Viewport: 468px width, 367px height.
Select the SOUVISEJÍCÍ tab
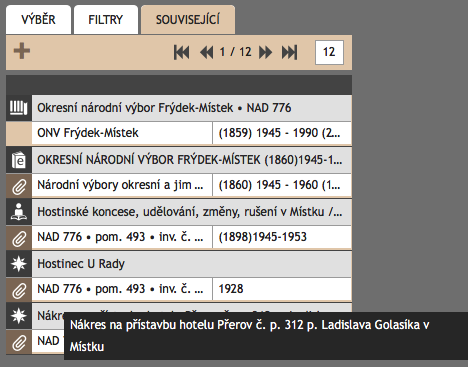click(x=188, y=20)
